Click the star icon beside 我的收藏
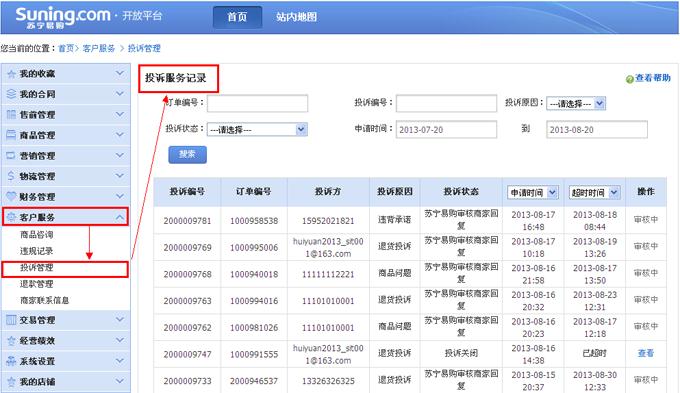This screenshot has height=393, width=680. [x=11, y=74]
